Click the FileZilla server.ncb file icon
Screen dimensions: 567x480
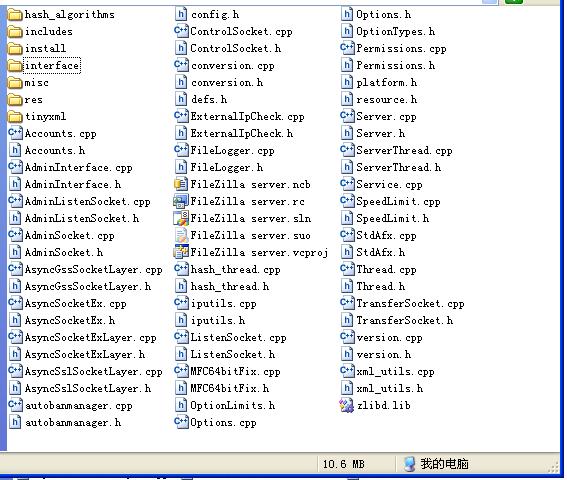click(x=181, y=184)
